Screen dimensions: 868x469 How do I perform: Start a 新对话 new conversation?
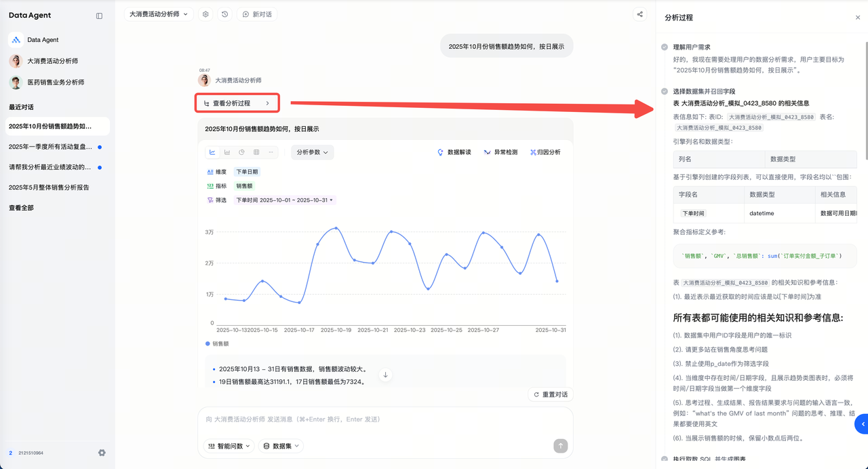tap(257, 14)
